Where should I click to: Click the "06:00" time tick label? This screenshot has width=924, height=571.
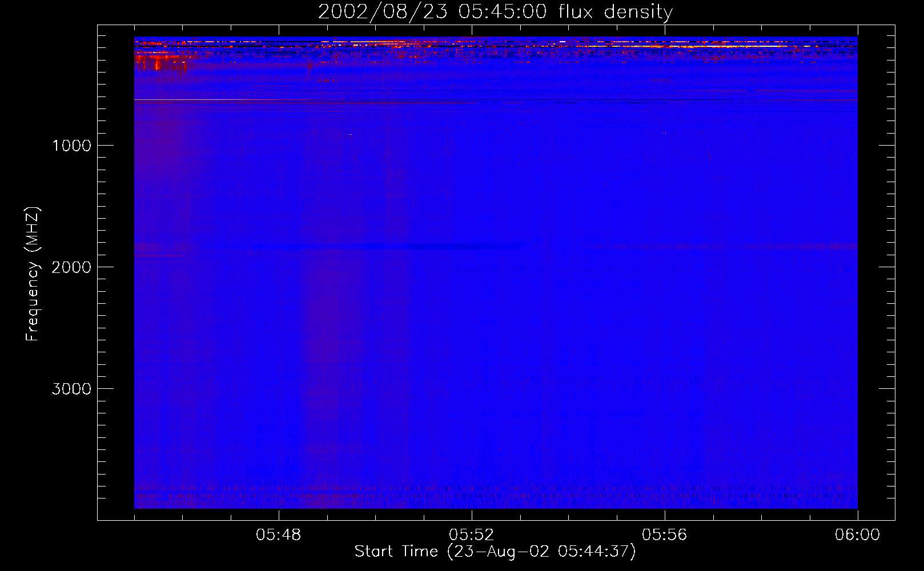pos(857,535)
